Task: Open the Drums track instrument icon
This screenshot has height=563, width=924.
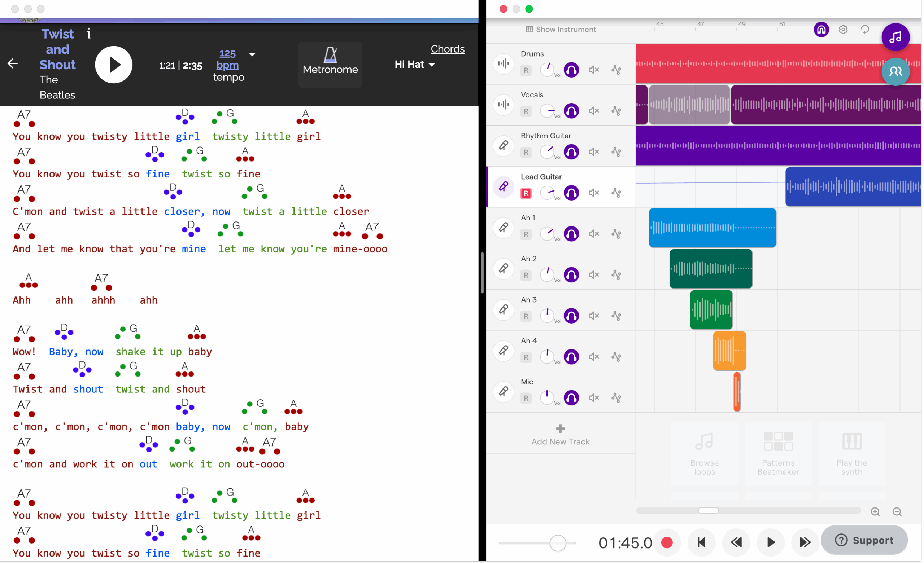Action: point(503,64)
